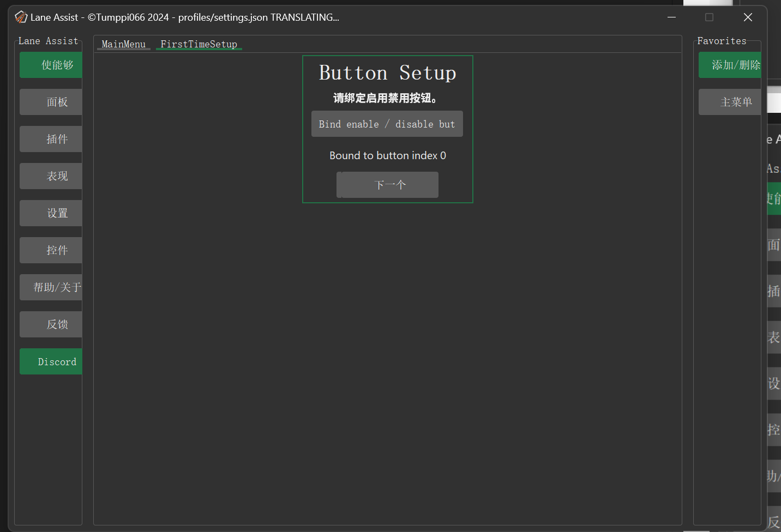Maximize the Lane Assist window
Image resolution: width=781 pixels, height=532 pixels.
(709, 17)
